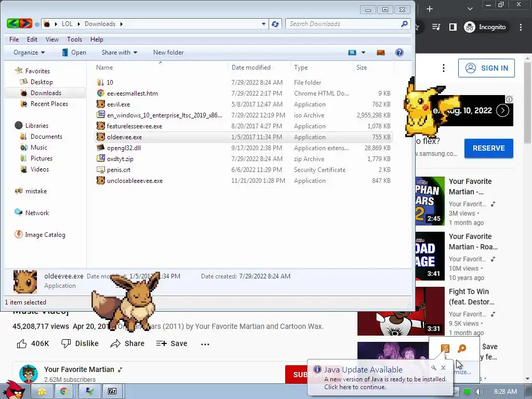
Task: Open 7-Zip from the taskbar
Action: point(112,392)
